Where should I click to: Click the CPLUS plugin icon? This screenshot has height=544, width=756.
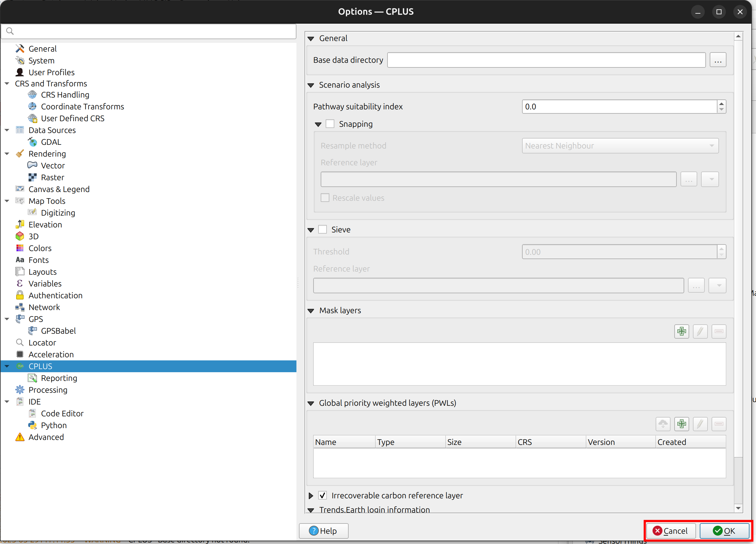(20, 366)
